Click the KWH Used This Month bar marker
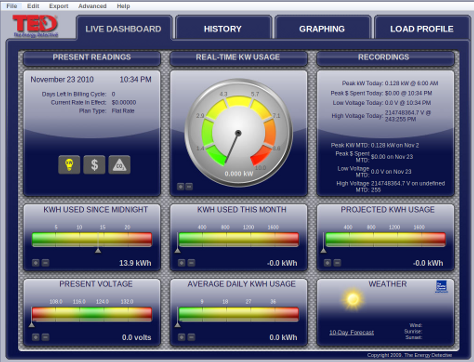474x362 pixels. coord(178,250)
